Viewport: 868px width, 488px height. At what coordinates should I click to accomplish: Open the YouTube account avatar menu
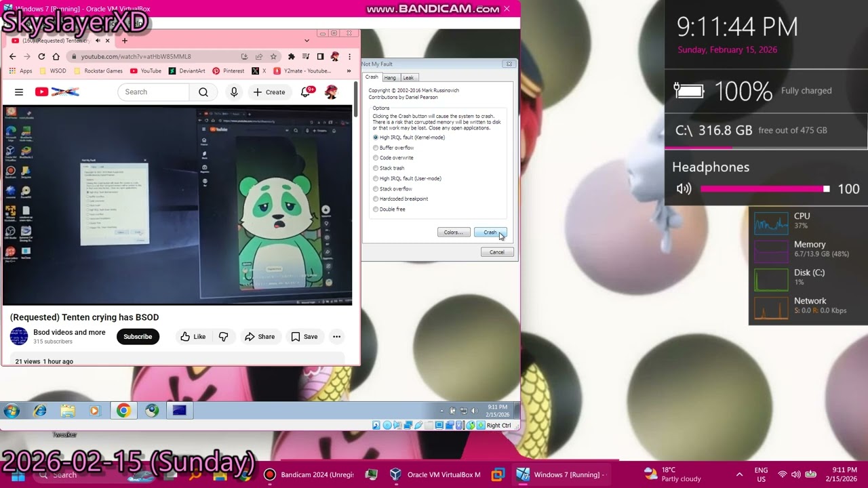(x=331, y=92)
